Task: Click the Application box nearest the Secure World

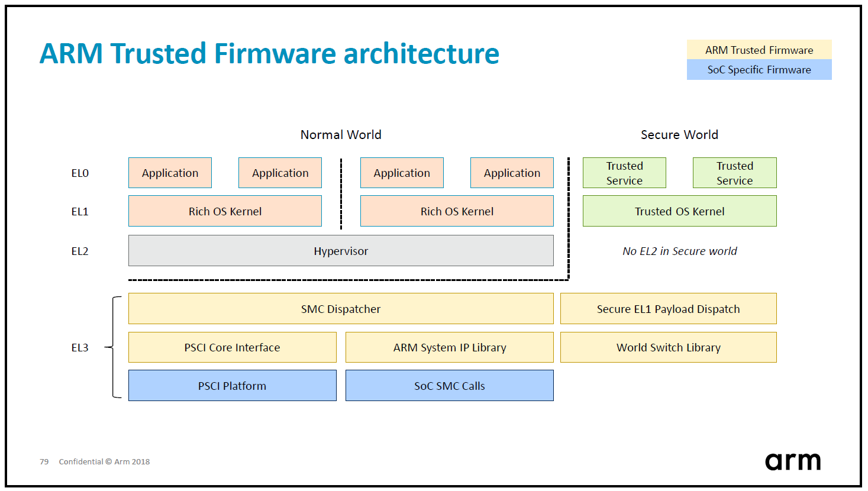Action: point(512,173)
